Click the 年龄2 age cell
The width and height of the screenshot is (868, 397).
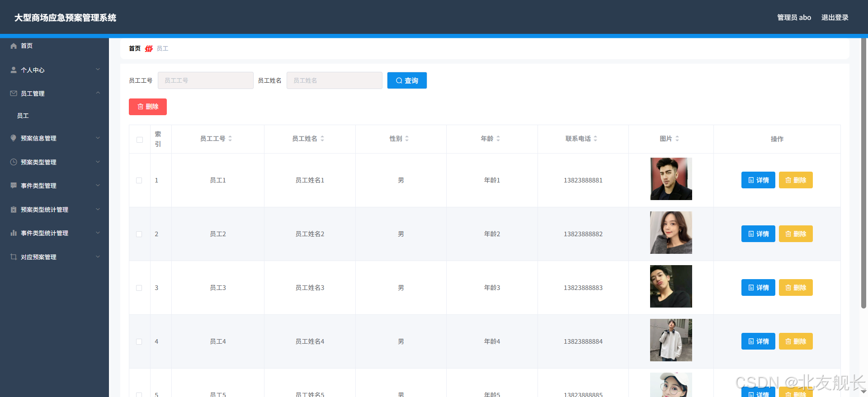[492, 234]
